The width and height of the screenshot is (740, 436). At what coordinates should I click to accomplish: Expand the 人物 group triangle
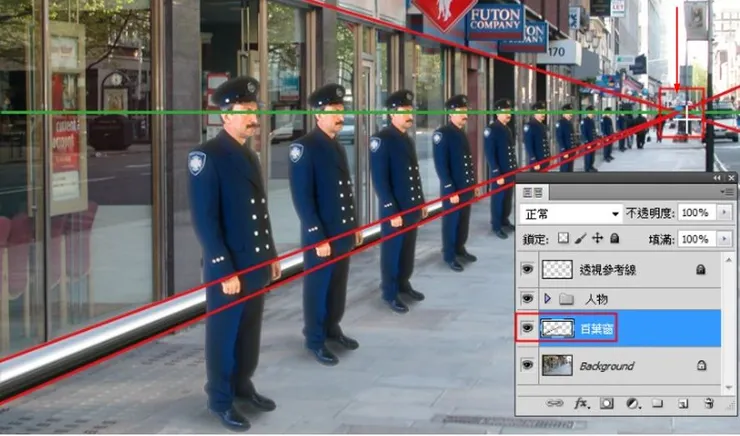coord(547,299)
